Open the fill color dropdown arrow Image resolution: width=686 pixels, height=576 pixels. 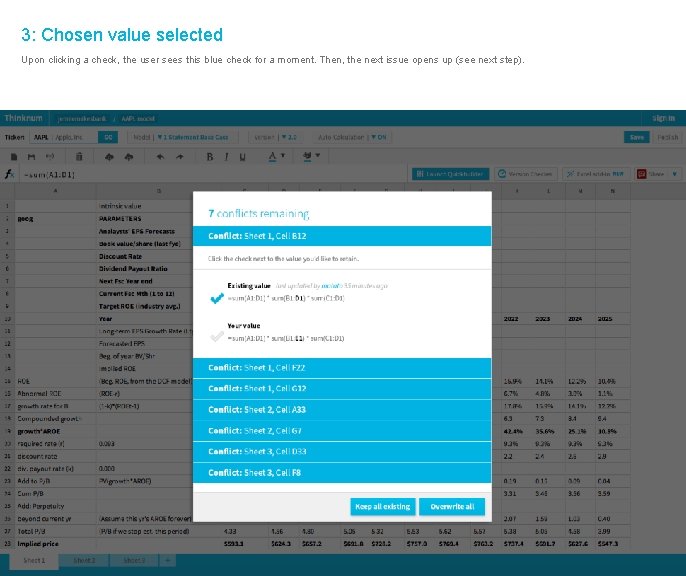(318, 155)
